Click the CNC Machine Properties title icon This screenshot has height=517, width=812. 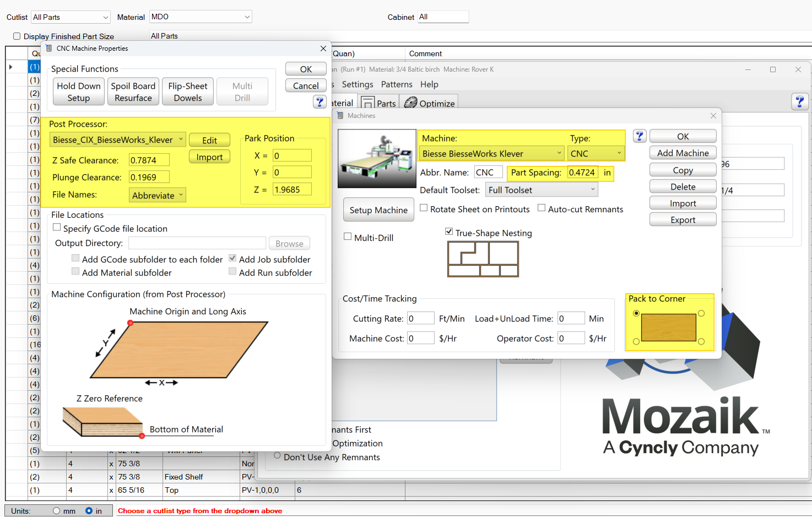[49, 49]
